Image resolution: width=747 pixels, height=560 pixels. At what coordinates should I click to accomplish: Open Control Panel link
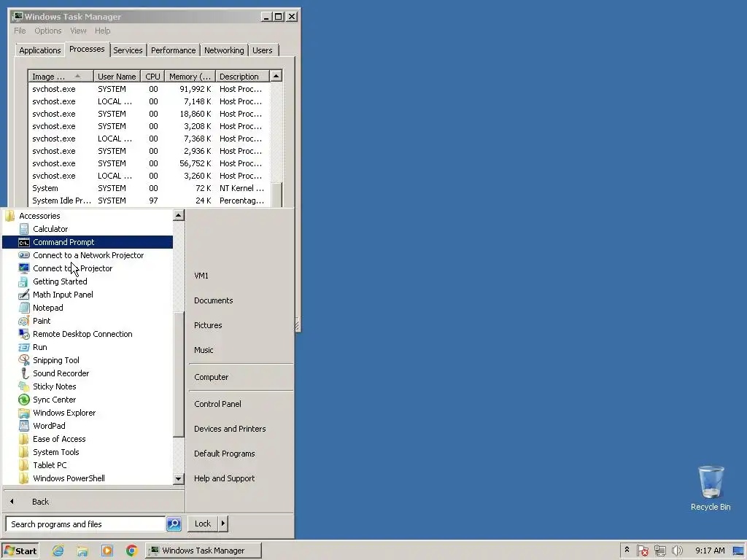click(217, 404)
